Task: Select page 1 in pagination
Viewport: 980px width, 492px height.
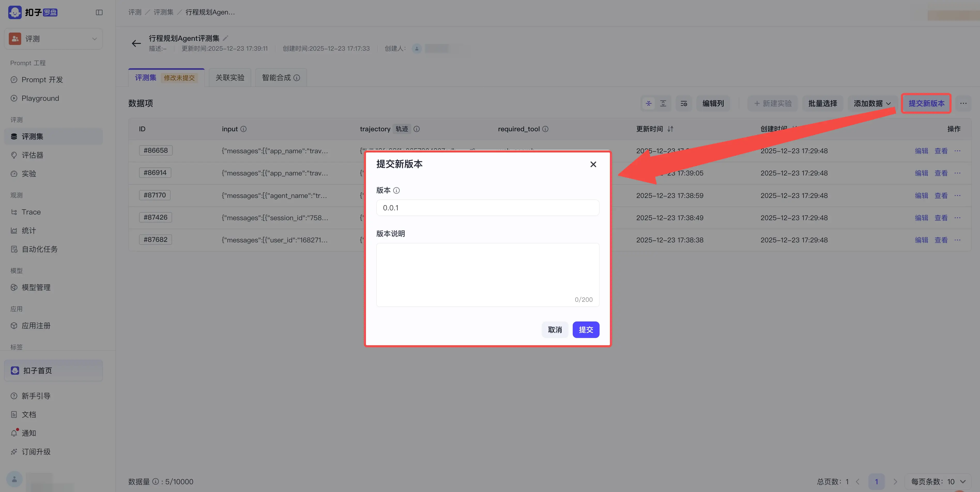Action: 877,482
